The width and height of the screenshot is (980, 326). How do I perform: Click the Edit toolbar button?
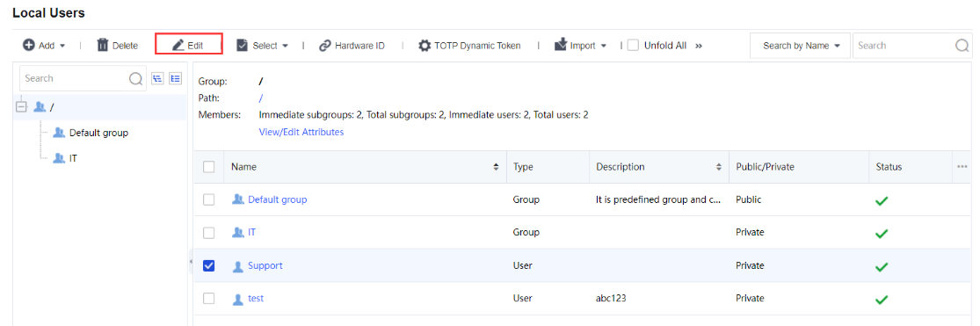[x=189, y=46]
